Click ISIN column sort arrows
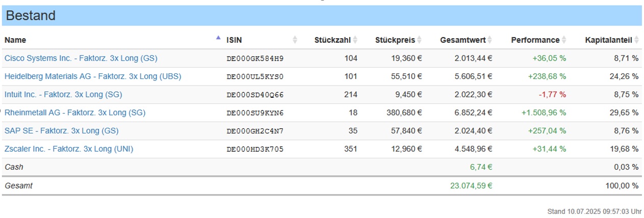This screenshot has height=218, width=644. 295,40
